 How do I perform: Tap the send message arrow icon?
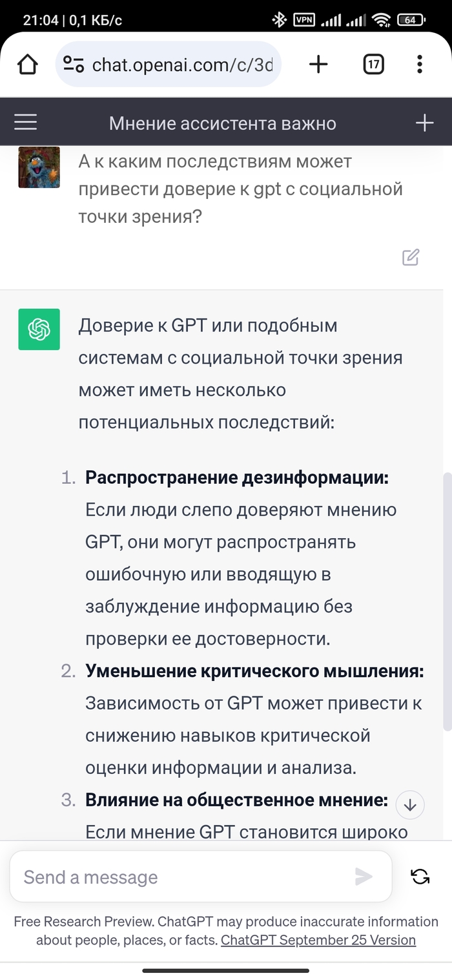click(x=365, y=877)
